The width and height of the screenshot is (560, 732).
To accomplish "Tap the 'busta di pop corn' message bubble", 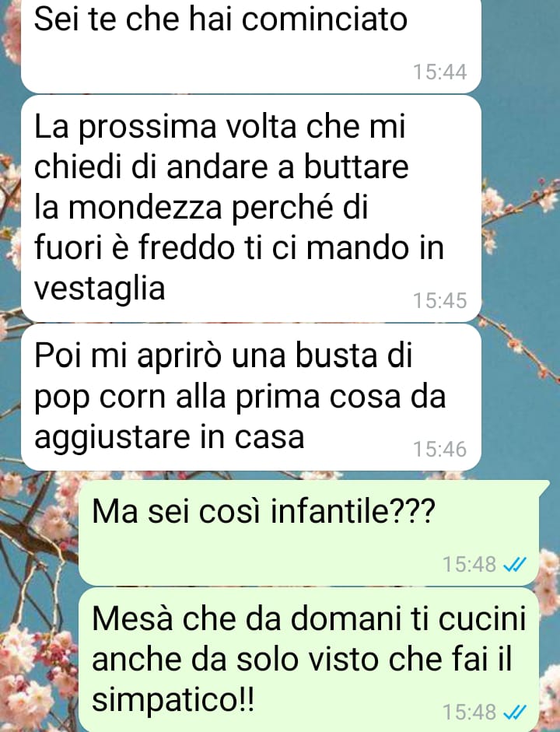I will 251,398.
